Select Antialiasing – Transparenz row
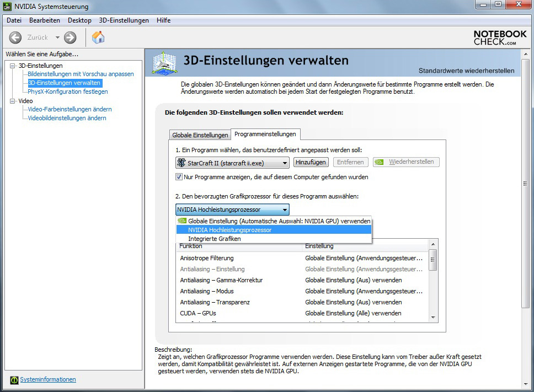 pyautogui.click(x=302, y=302)
